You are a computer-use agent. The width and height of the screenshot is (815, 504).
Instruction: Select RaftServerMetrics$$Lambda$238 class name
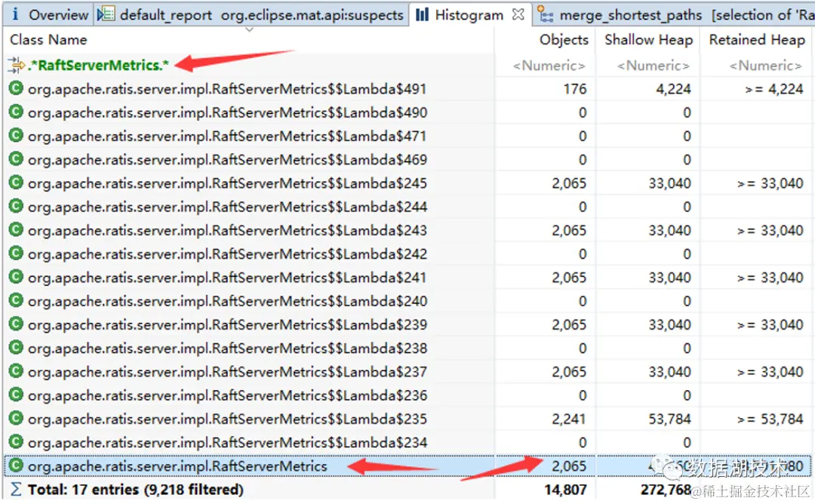click(x=227, y=349)
